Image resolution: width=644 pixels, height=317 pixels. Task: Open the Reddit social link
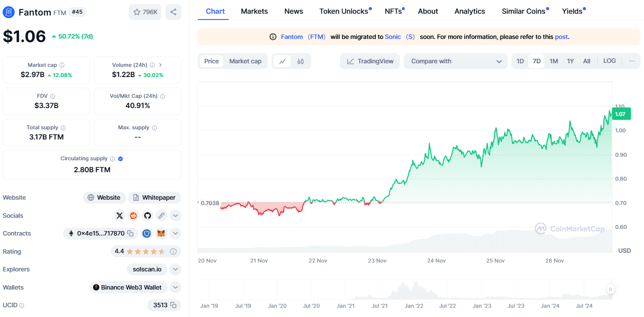(x=133, y=216)
